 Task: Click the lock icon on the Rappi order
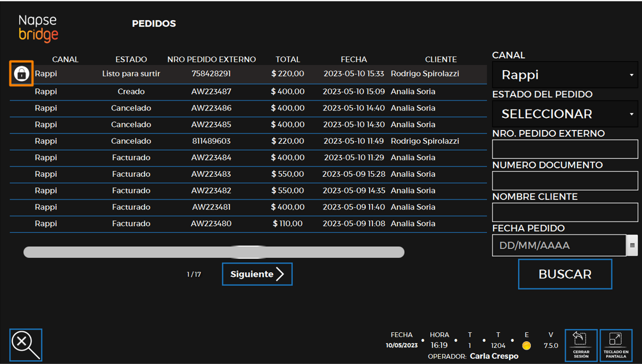coord(21,73)
